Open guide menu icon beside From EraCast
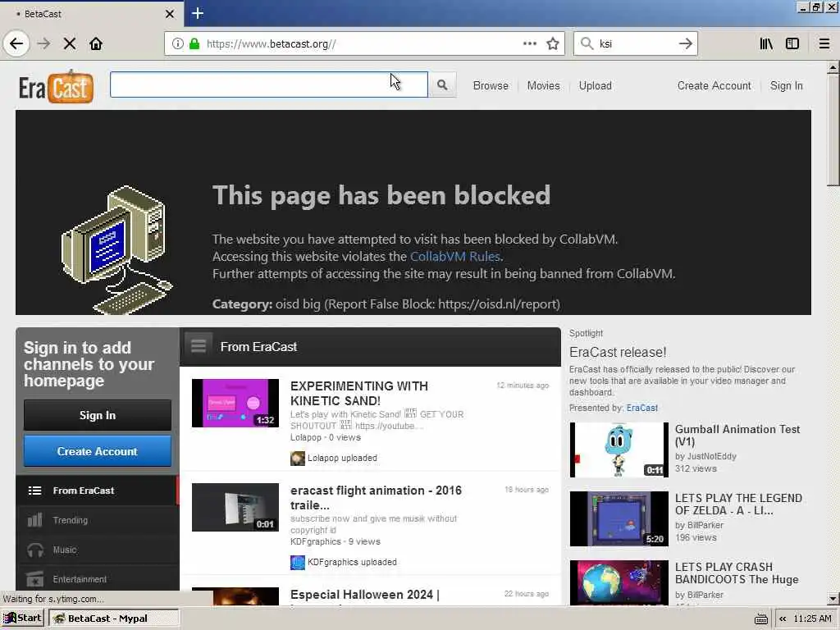The image size is (840, 630). pyautogui.click(x=199, y=346)
